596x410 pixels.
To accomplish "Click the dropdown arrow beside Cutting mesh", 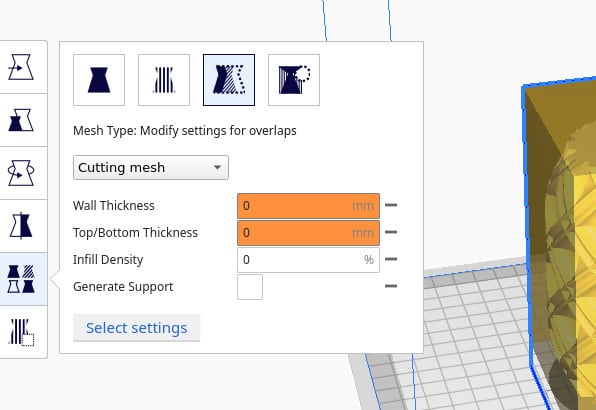I will tap(217, 167).
